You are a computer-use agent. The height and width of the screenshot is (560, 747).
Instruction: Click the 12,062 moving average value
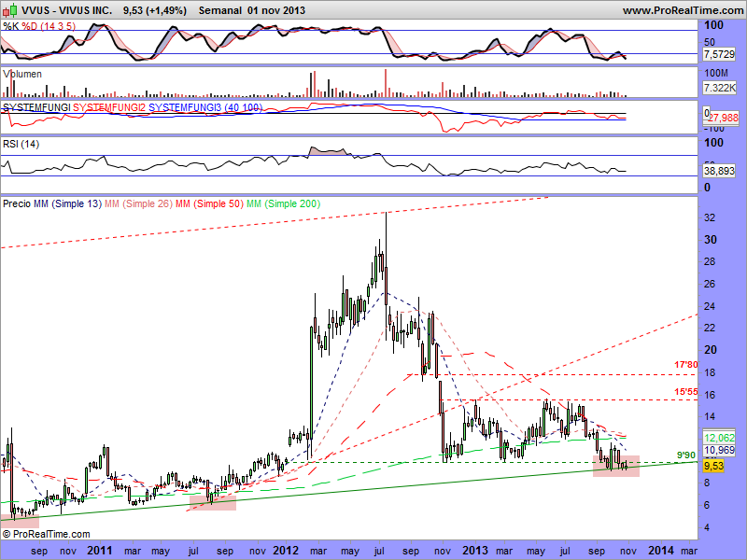[x=719, y=438]
